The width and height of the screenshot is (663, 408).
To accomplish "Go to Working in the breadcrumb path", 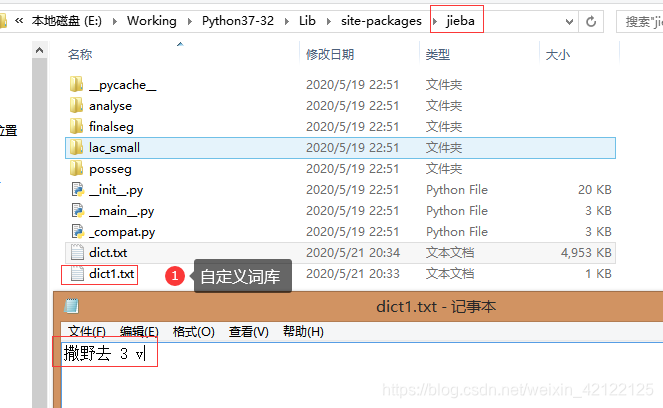I will pos(152,21).
